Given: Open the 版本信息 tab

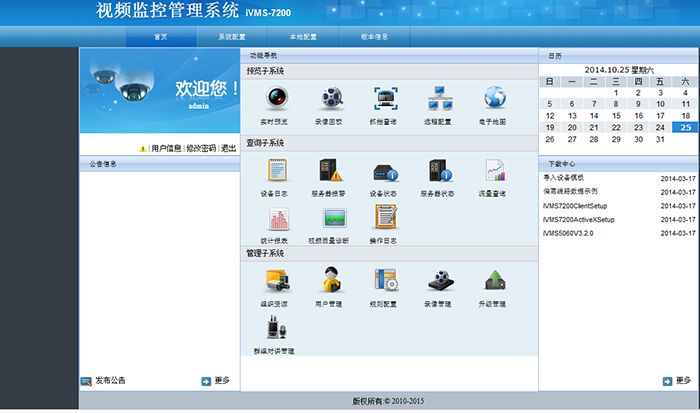Looking at the screenshot, I should click(373, 36).
